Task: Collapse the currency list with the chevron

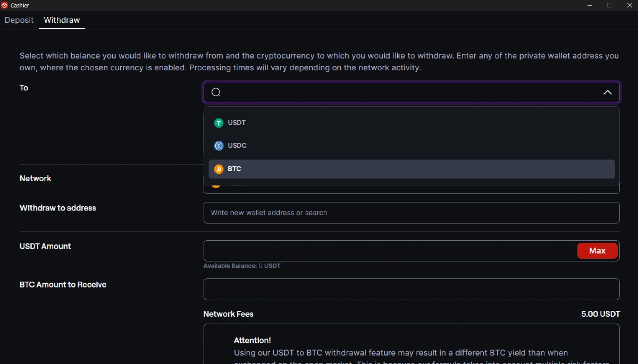Action: (607, 92)
